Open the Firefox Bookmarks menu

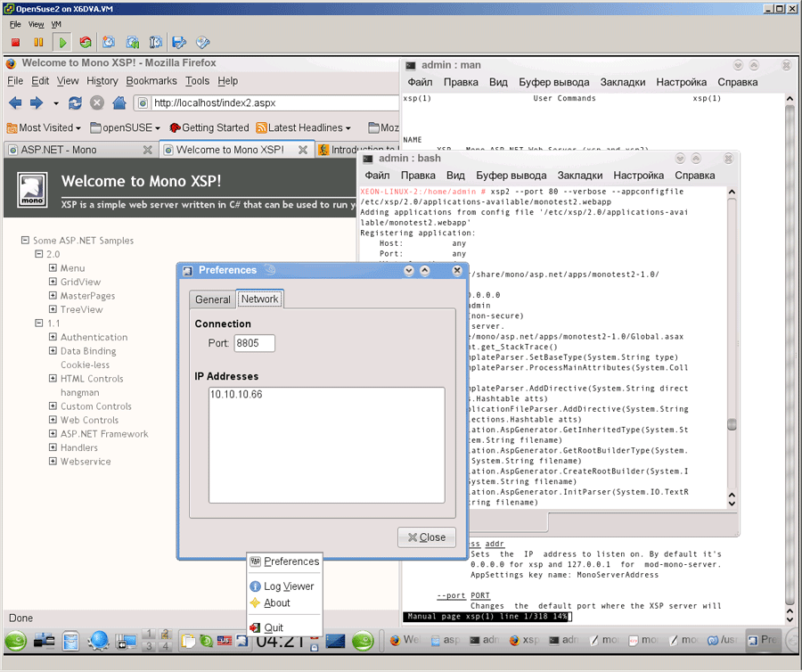pos(151,81)
